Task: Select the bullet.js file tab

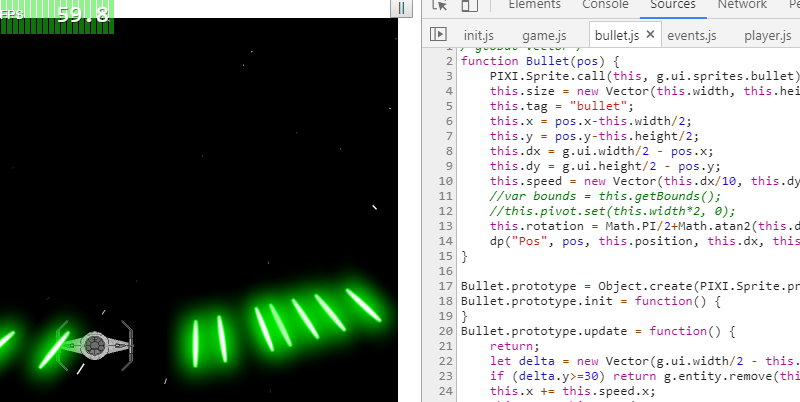Action: [x=617, y=36]
